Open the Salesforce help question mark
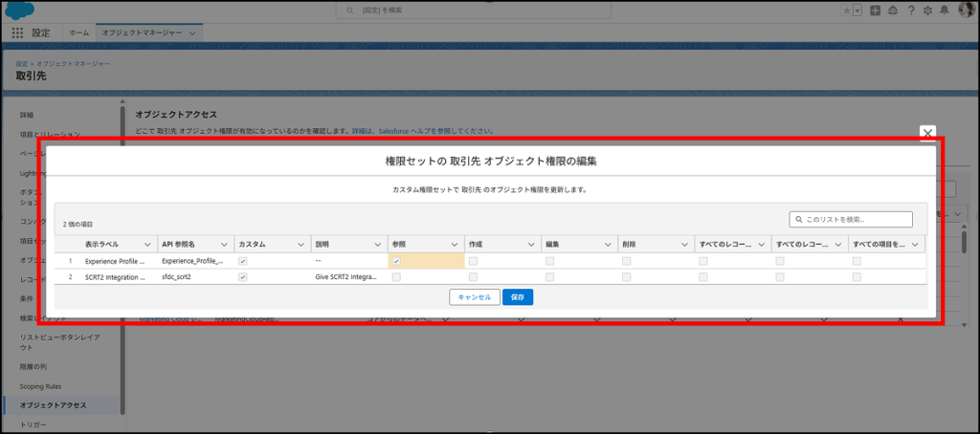This screenshot has height=434, width=980. pos(909,10)
